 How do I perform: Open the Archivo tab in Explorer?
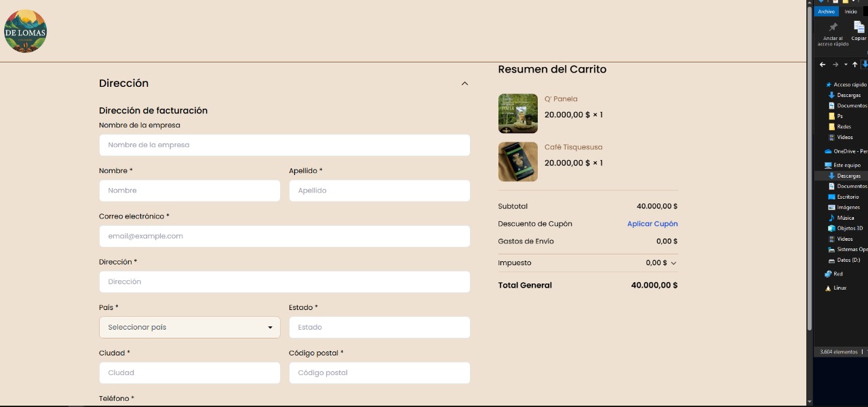point(826,12)
